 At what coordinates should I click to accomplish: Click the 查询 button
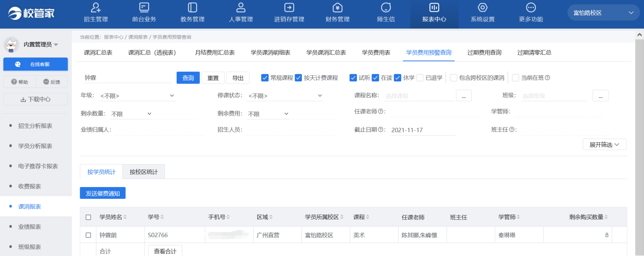point(188,78)
